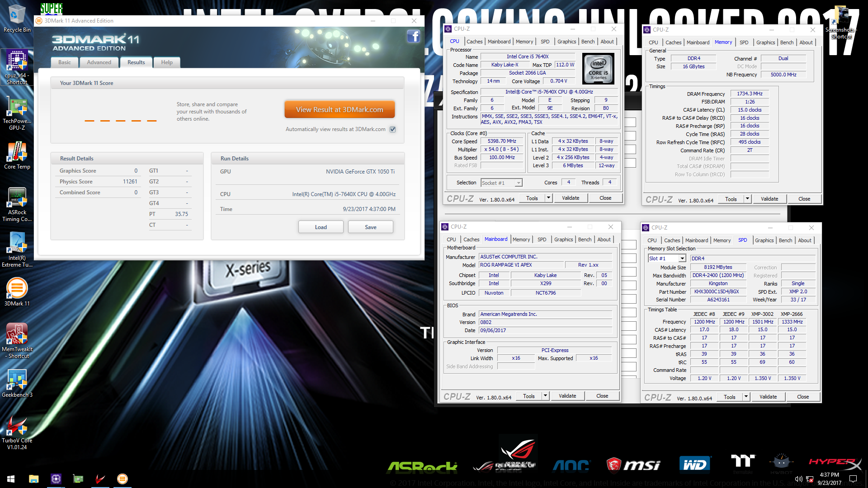Expand Tools dropdown arrow in Memory tab window

tap(747, 199)
